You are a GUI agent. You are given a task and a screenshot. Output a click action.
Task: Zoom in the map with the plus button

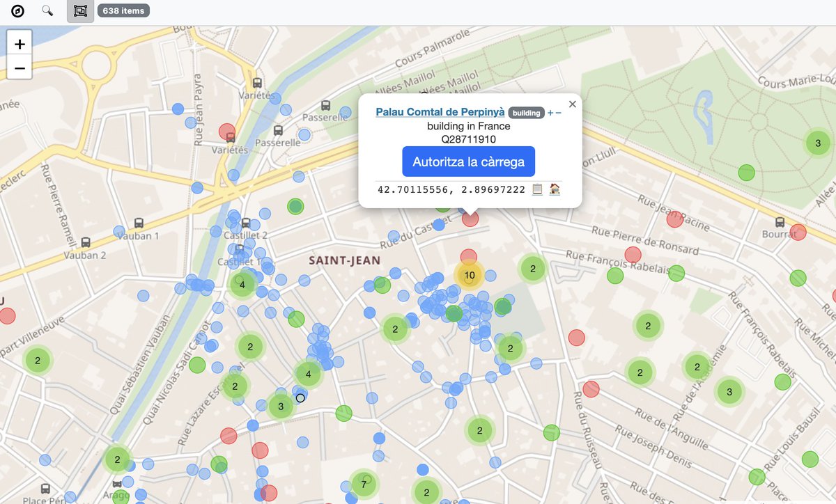[x=20, y=44]
